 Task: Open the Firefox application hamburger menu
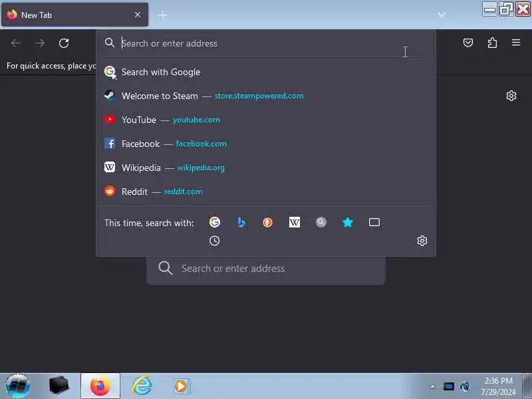[x=516, y=43]
